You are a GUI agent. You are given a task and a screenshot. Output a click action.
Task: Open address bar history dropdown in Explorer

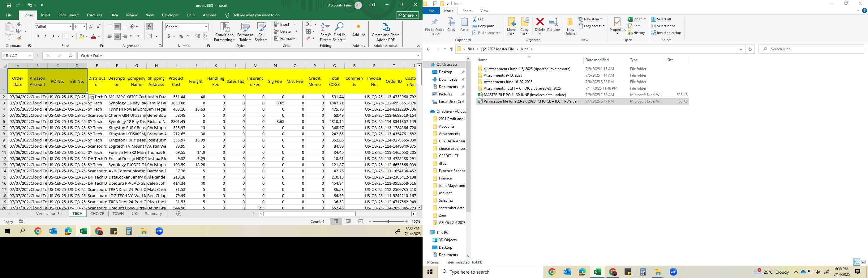point(741,49)
